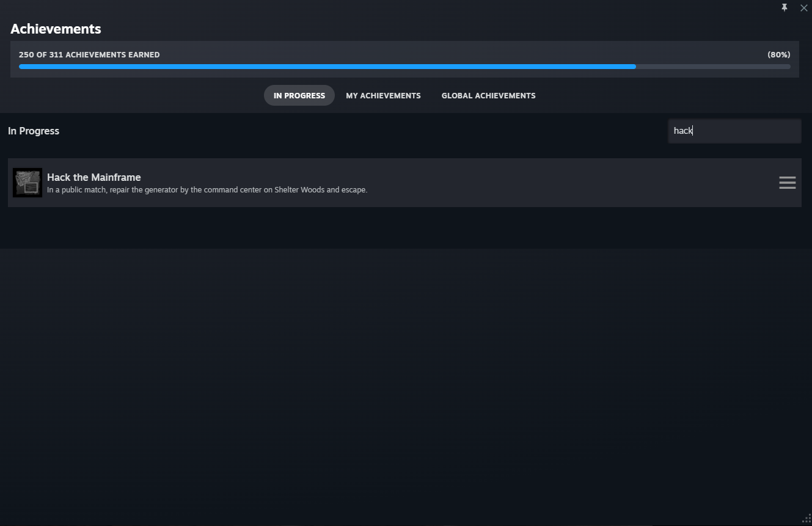The height and width of the screenshot is (526, 812).
Task: Click the "250 of 311 achievements earned" label
Action: [x=89, y=54]
